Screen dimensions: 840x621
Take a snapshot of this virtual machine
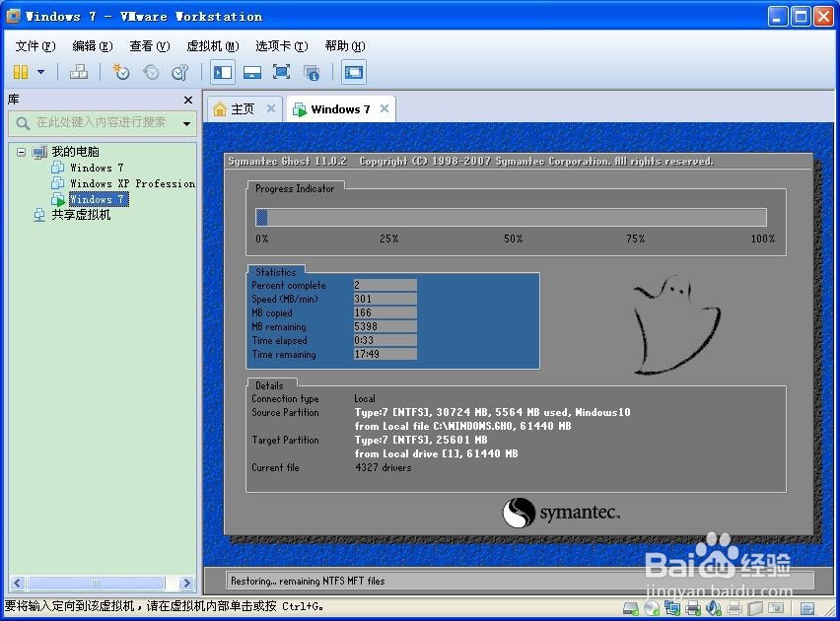coord(121,72)
